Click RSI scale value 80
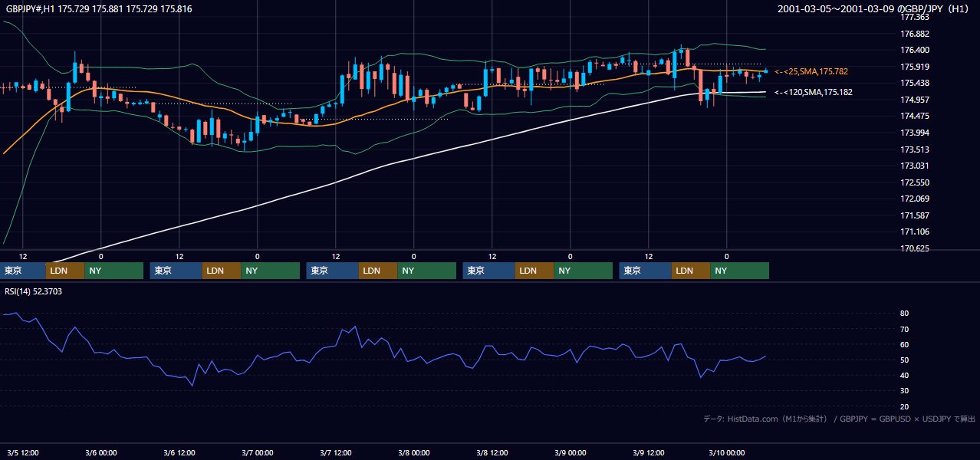Screen dimensions: 980x460 tap(905, 314)
